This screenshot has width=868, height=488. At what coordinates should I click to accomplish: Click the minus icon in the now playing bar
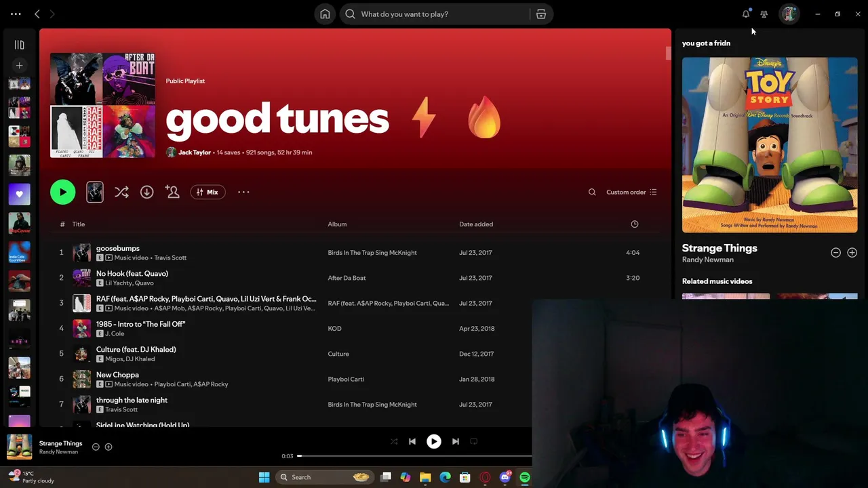click(96, 447)
